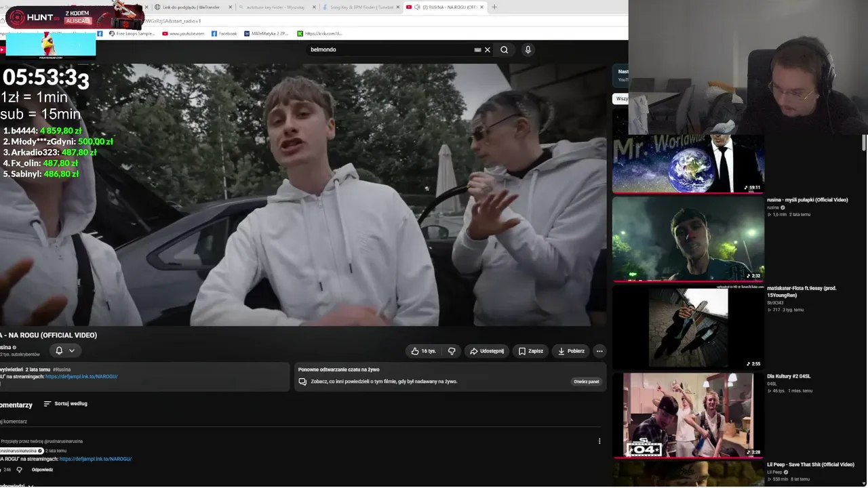Open the three-dot more actions menu under video
Viewport: 868px width, 488px height.
[599, 351]
